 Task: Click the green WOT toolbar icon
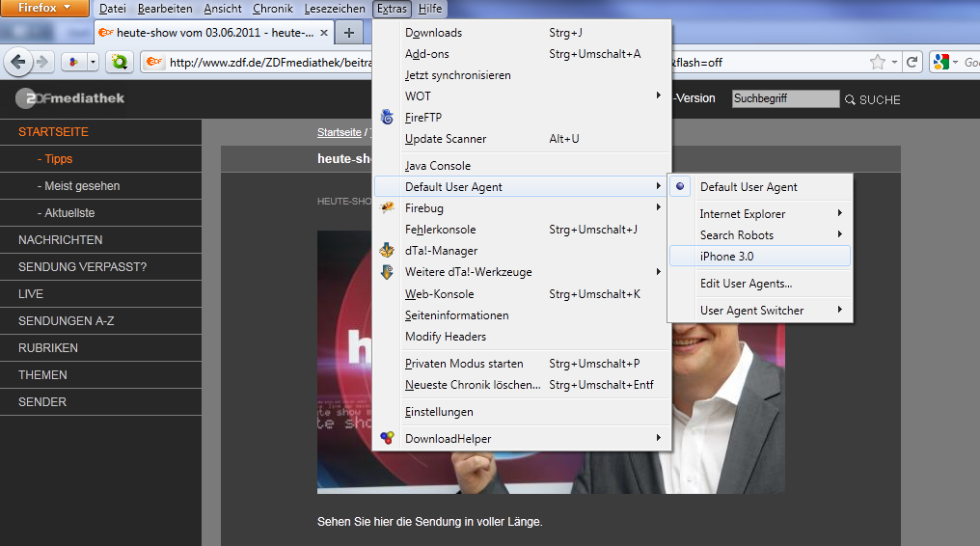(119, 62)
